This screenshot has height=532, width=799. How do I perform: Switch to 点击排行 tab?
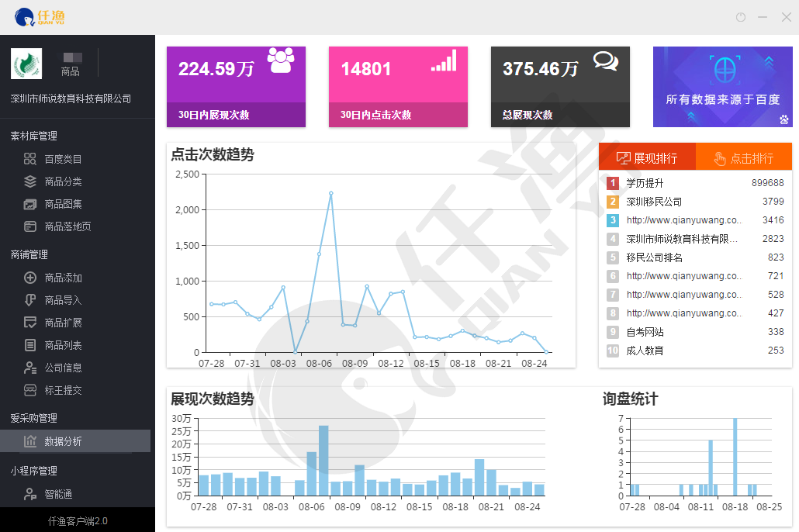tap(744, 158)
